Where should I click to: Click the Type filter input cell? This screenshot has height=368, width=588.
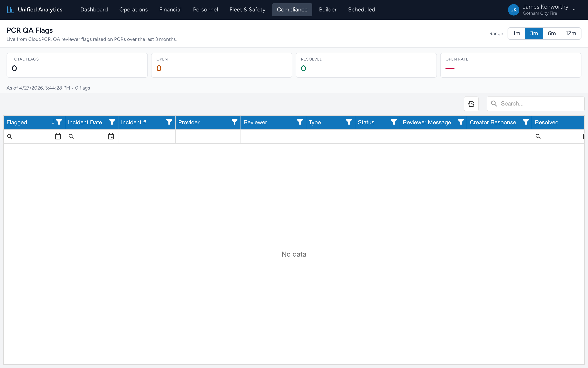point(331,137)
